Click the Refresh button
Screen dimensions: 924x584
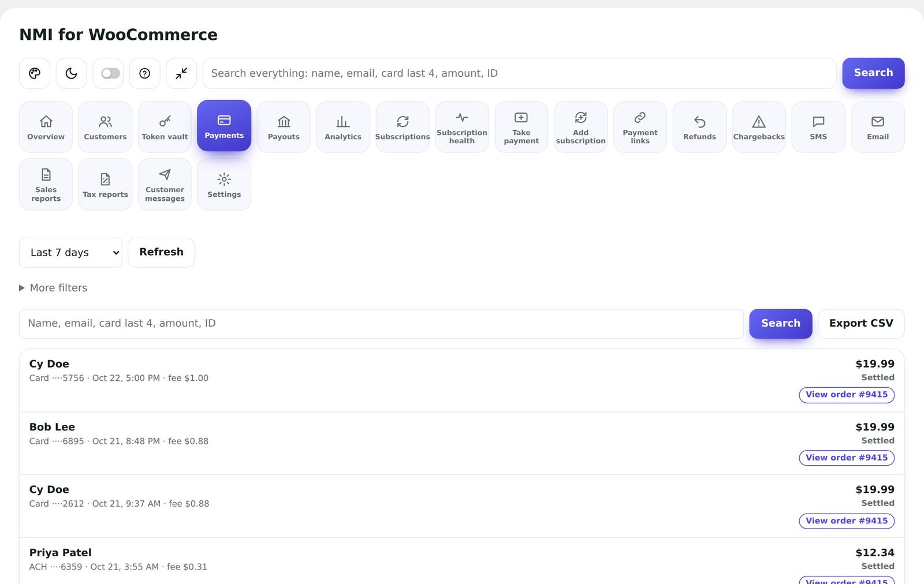(x=161, y=253)
